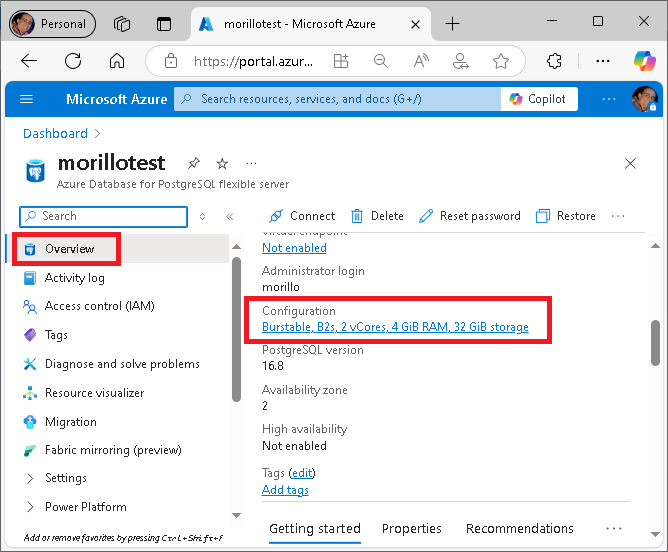Click the Microsoft Azure home title

pyautogui.click(x=116, y=99)
